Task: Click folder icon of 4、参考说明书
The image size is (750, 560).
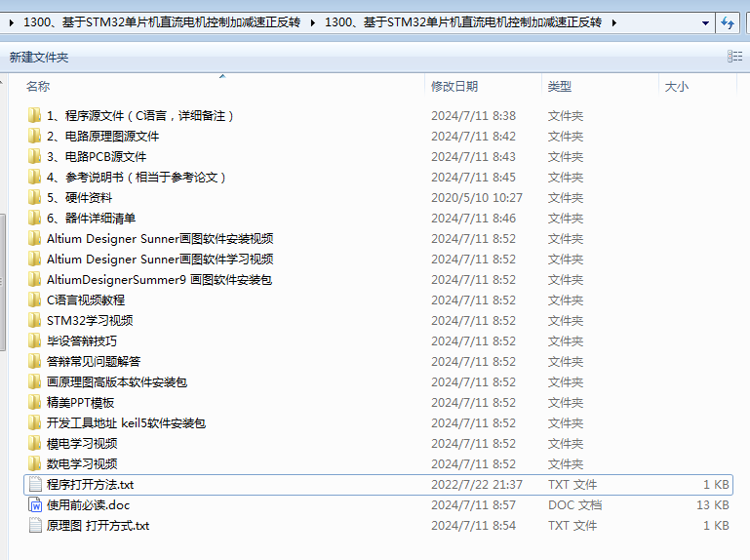Action: coord(34,178)
